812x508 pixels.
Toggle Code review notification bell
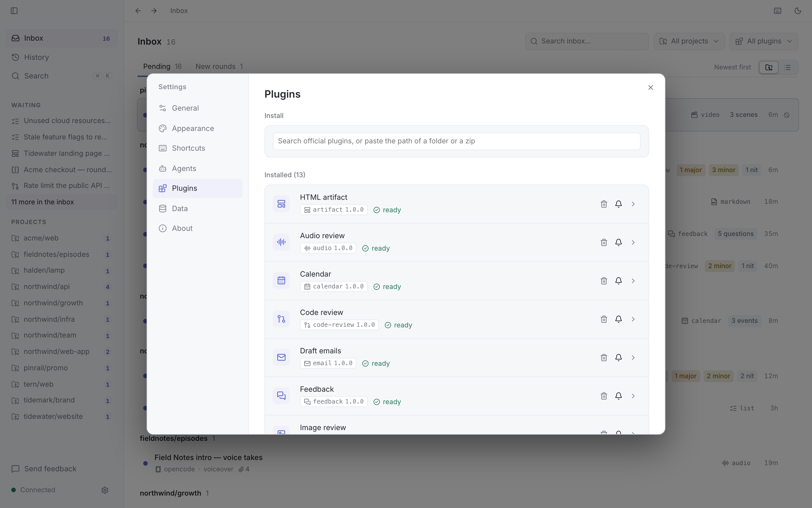pos(618,319)
